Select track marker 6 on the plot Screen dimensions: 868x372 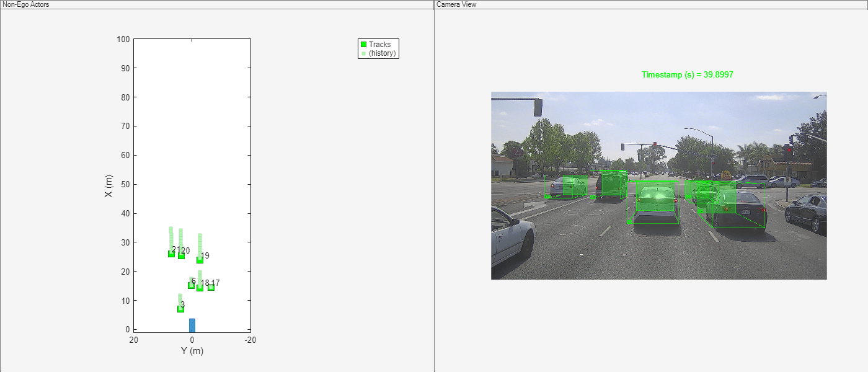click(191, 285)
